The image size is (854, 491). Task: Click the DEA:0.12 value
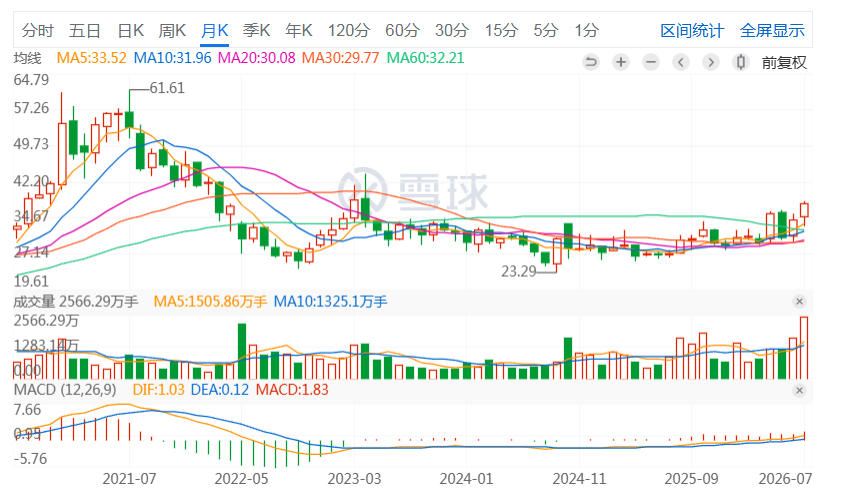coord(220,390)
